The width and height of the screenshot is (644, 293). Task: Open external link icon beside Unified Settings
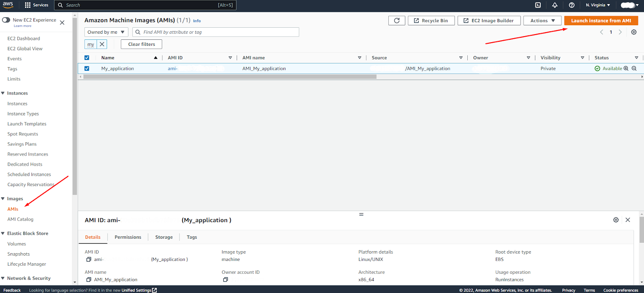click(x=155, y=290)
